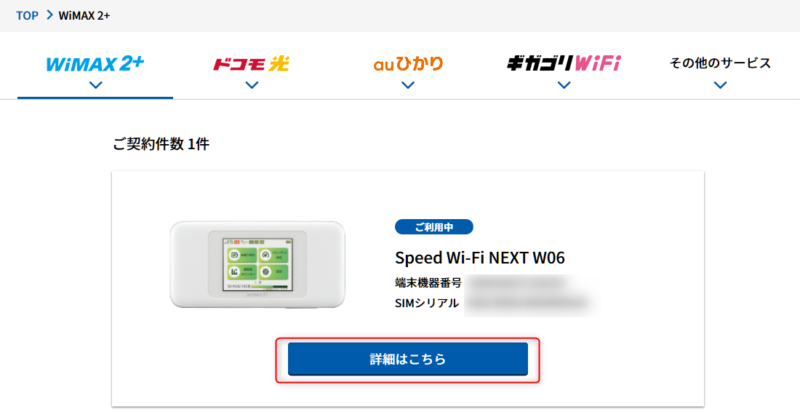Click the Speed Wi-Fi NEXT W06 router image
The height and width of the screenshot is (412, 800).
(258, 264)
